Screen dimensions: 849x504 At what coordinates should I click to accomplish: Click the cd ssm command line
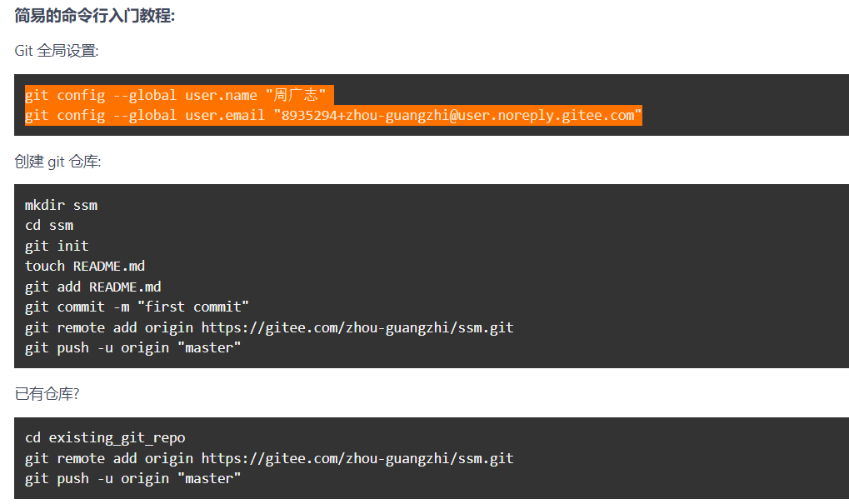click(49, 225)
